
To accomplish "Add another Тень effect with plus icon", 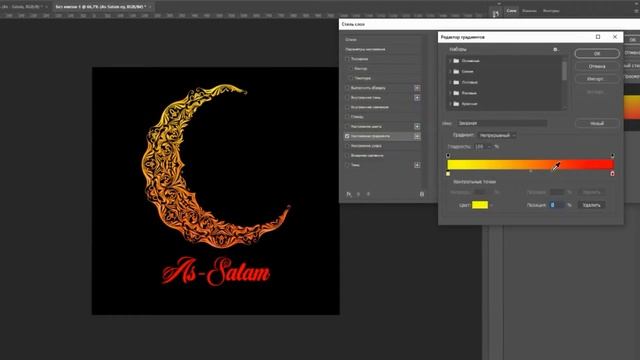I will pyautogui.click(x=417, y=165).
